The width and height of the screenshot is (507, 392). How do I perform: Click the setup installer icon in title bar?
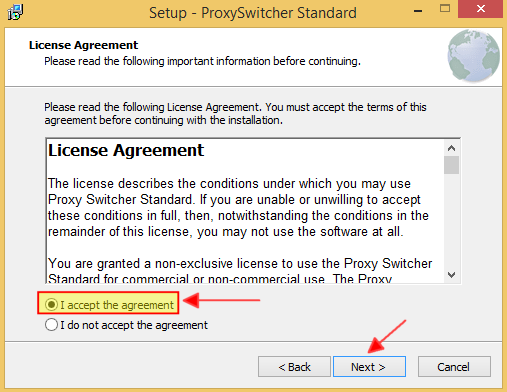(x=15, y=12)
